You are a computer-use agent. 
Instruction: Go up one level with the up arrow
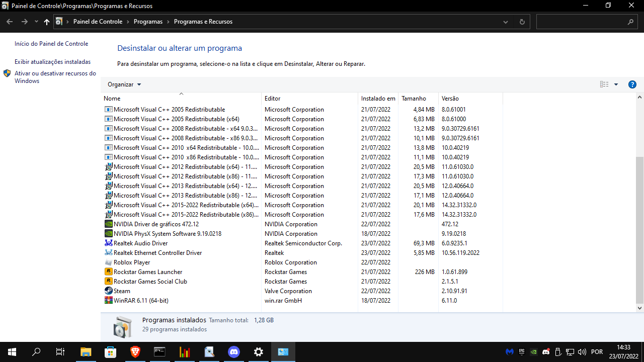tap(47, 22)
